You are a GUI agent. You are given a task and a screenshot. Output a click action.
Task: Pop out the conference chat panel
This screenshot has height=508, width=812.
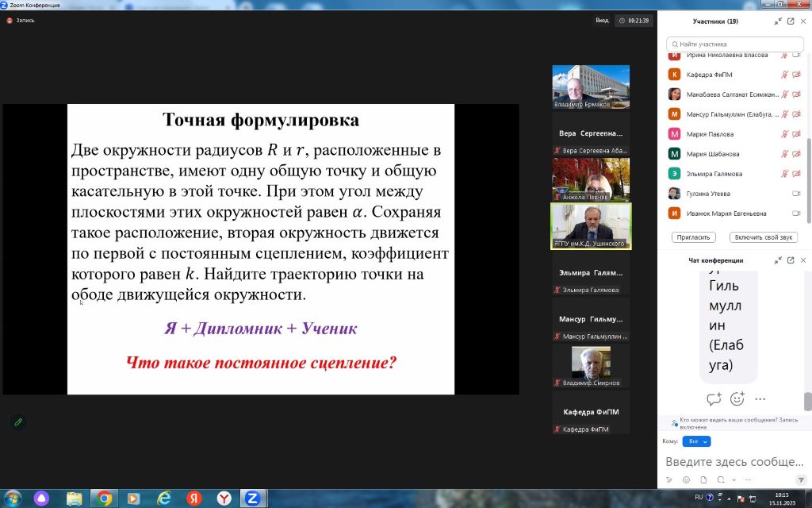pyautogui.click(x=791, y=260)
